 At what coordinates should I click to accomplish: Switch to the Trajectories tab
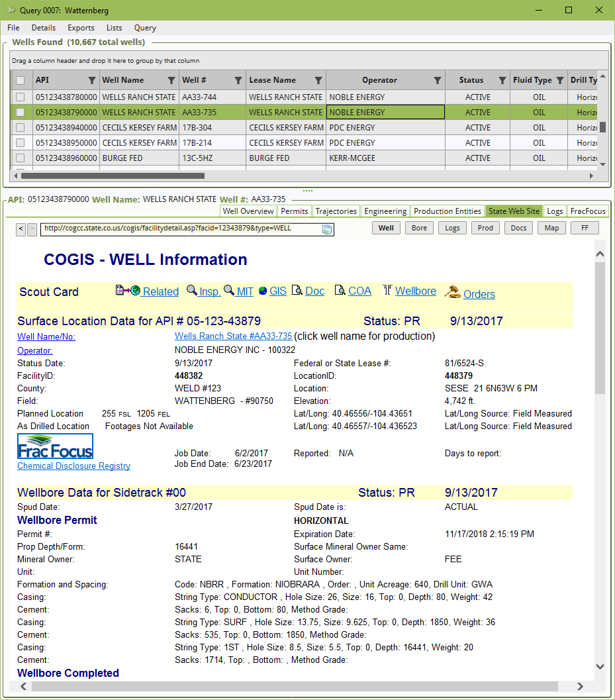[x=336, y=211]
